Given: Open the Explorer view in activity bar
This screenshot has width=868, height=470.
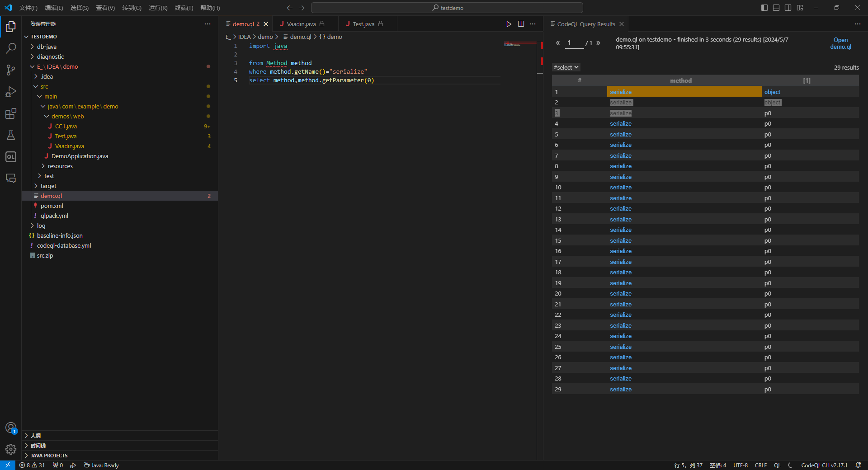Looking at the screenshot, I should tap(11, 27).
